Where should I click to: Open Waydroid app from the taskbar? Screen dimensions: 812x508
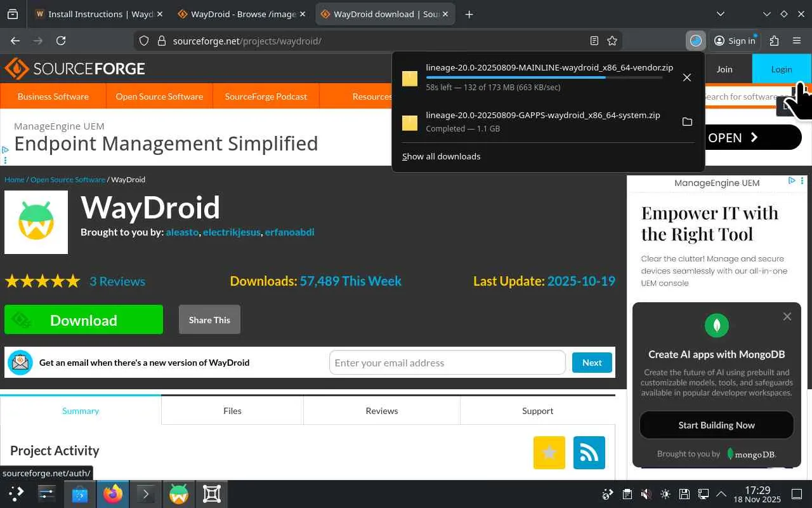(x=179, y=493)
